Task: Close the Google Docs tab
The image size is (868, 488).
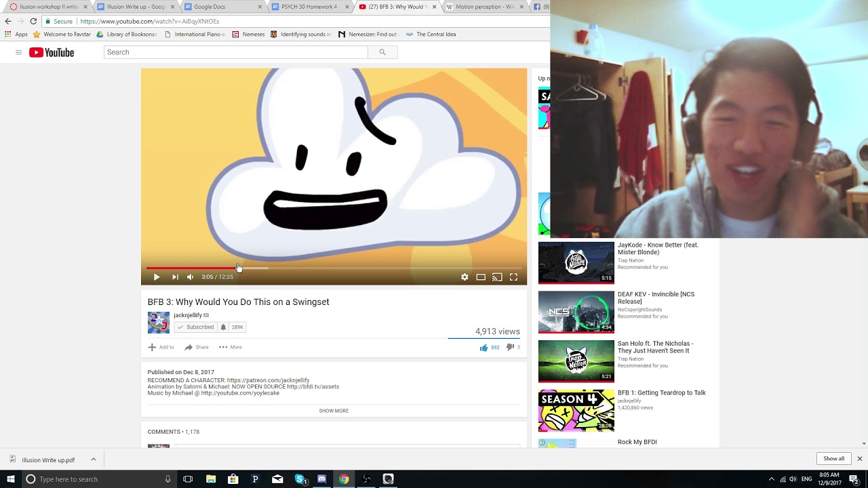Action: [x=260, y=7]
